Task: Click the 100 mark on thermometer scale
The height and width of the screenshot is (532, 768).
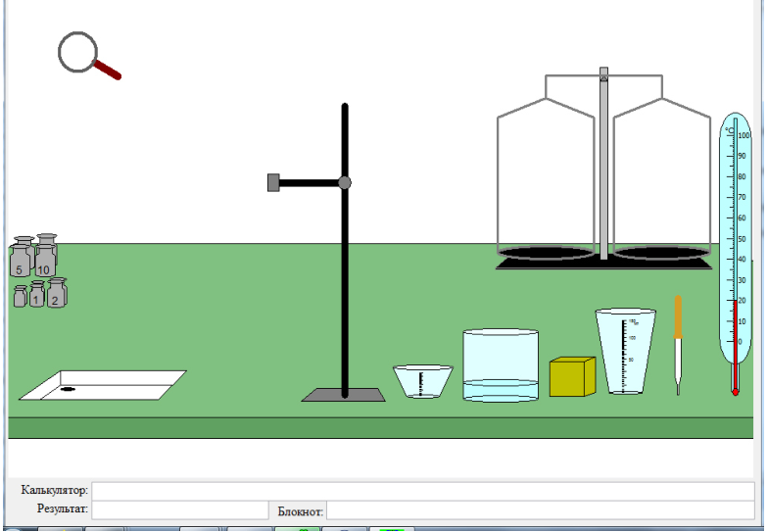Action: (744, 135)
